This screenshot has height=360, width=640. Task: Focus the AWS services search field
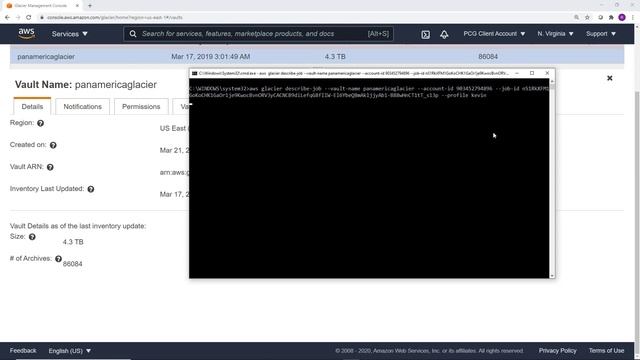point(258,34)
